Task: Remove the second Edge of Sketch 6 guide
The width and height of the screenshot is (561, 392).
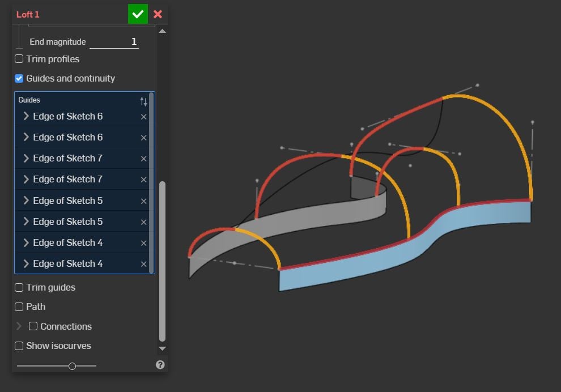Action: click(143, 138)
